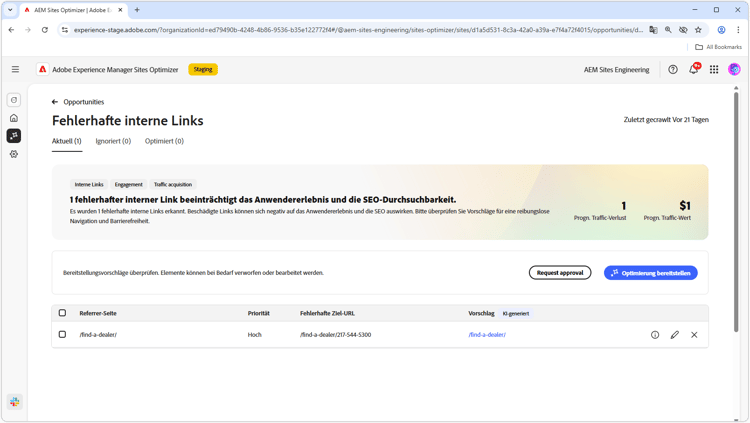Open the apps grid switcher
The image size is (750, 423).
point(714,69)
